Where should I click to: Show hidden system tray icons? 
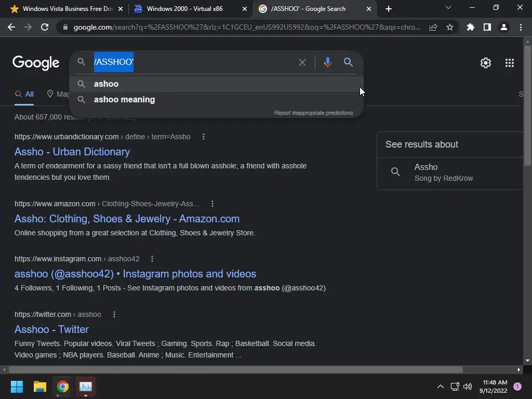tap(441, 387)
